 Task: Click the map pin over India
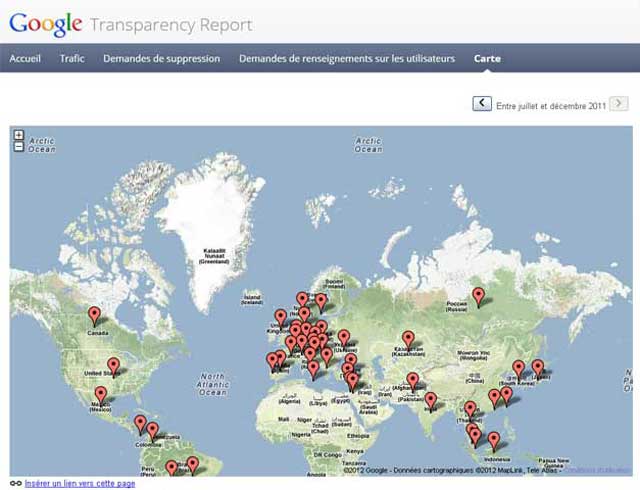431,401
